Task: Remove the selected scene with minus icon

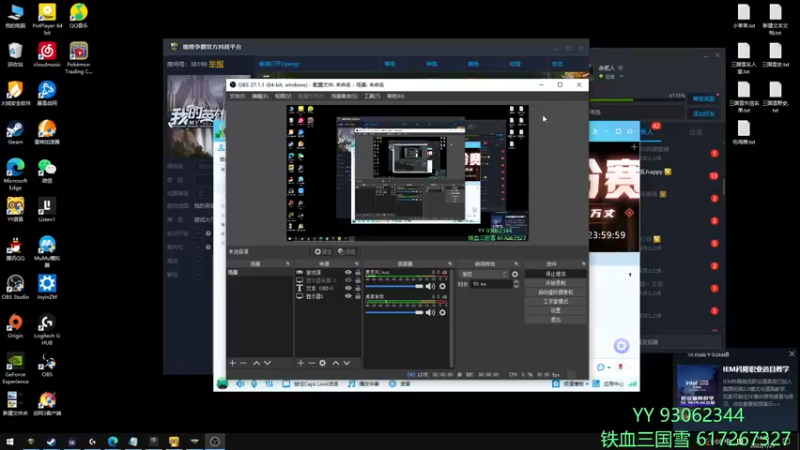Action: click(x=243, y=363)
